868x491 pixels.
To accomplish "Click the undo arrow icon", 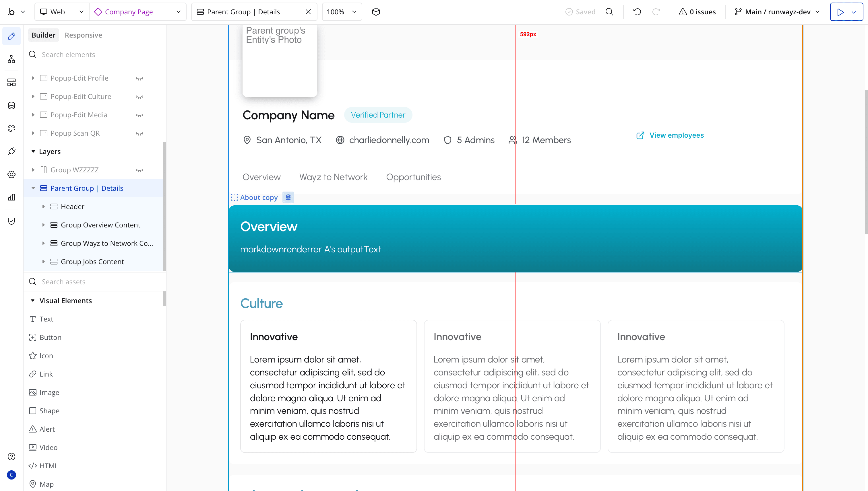I will (x=636, y=11).
